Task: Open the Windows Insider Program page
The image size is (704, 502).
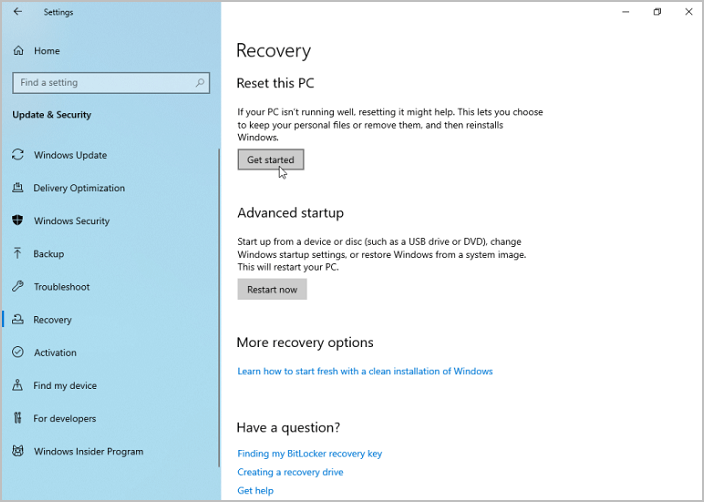Action: [88, 452]
